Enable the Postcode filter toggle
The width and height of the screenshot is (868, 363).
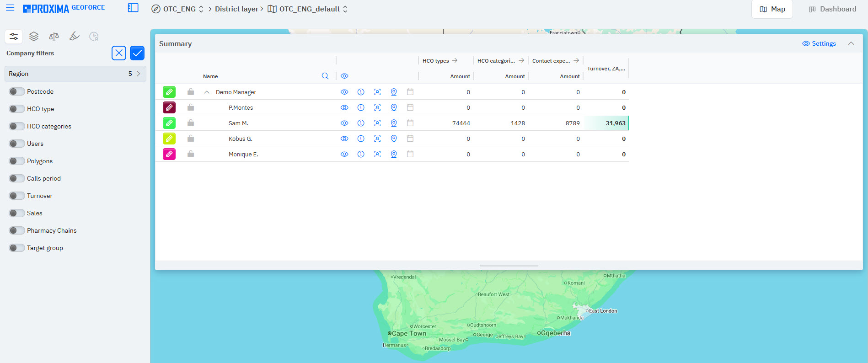(17, 91)
